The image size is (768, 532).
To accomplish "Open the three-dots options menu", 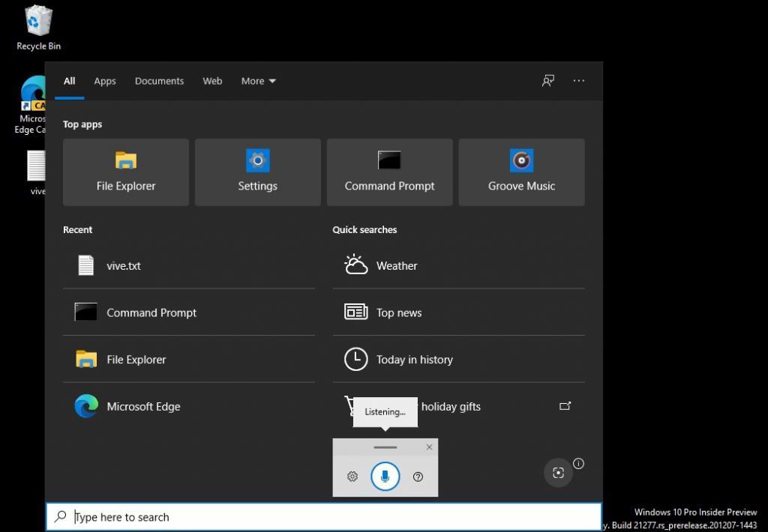I will [x=578, y=81].
